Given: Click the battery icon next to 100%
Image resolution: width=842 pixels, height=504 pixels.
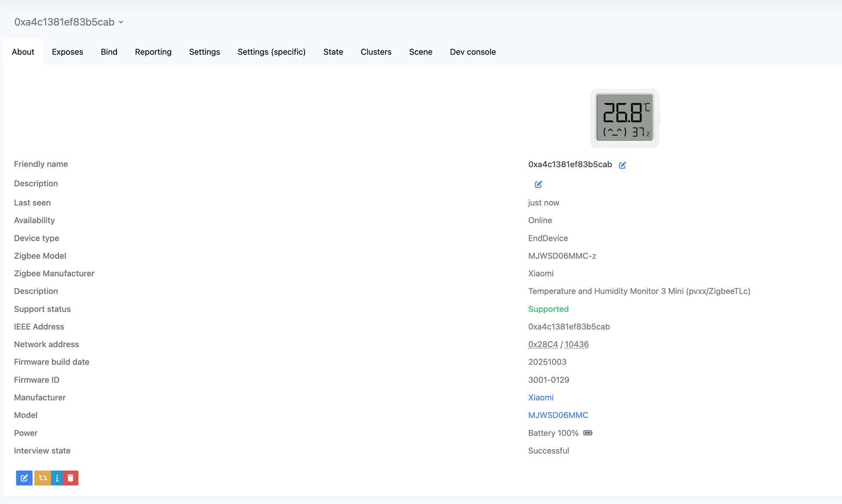Looking at the screenshot, I should tap(588, 433).
